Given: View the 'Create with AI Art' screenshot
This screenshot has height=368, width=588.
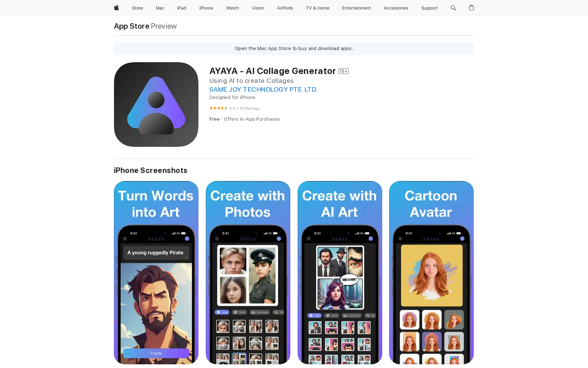Looking at the screenshot, I should coord(340,273).
